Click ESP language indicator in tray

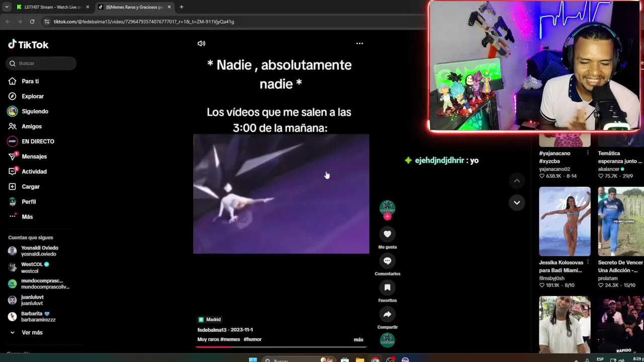pyautogui.click(x=600, y=359)
